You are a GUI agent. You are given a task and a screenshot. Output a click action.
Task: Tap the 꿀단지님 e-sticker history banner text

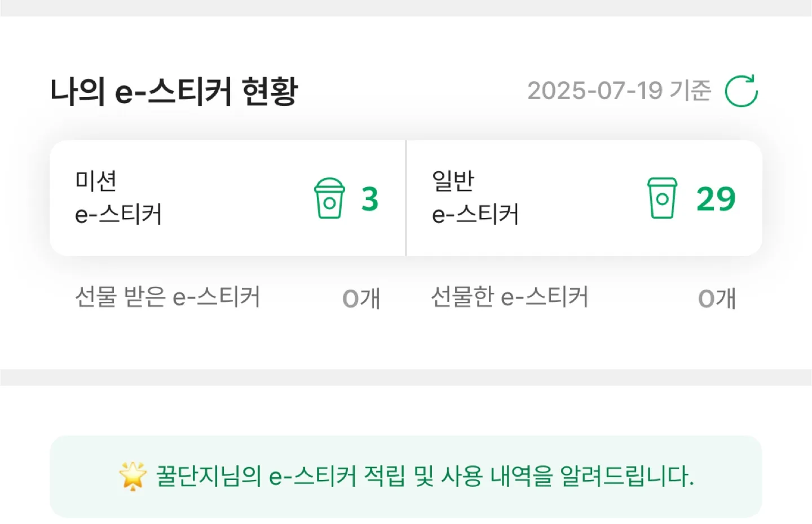(424, 476)
